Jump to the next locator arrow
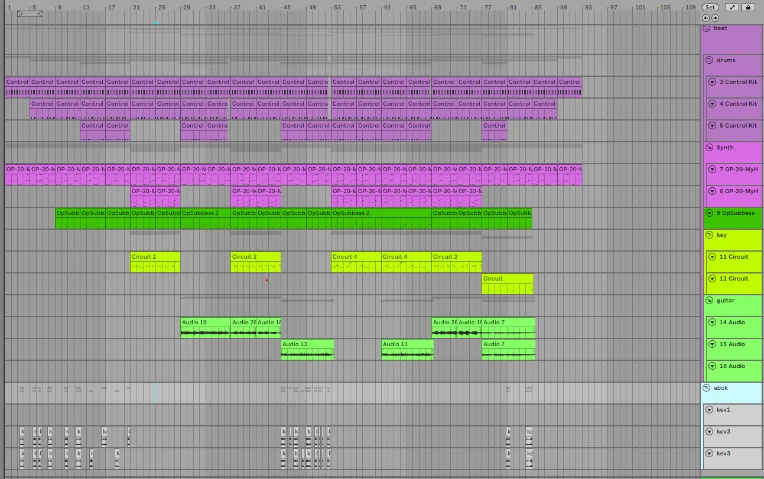 point(715,18)
